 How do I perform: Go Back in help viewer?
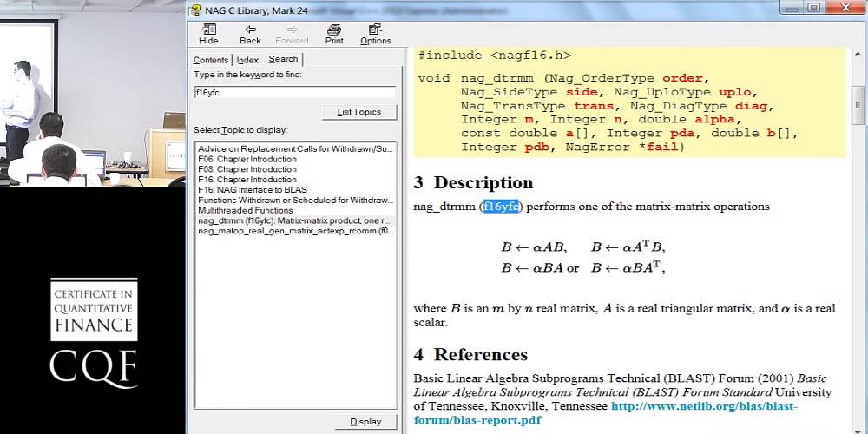(x=250, y=35)
